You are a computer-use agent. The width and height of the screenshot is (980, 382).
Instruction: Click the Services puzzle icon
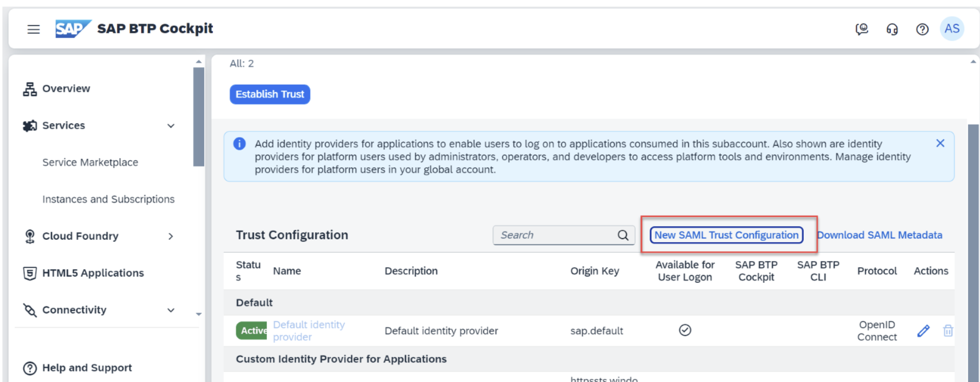(x=30, y=125)
